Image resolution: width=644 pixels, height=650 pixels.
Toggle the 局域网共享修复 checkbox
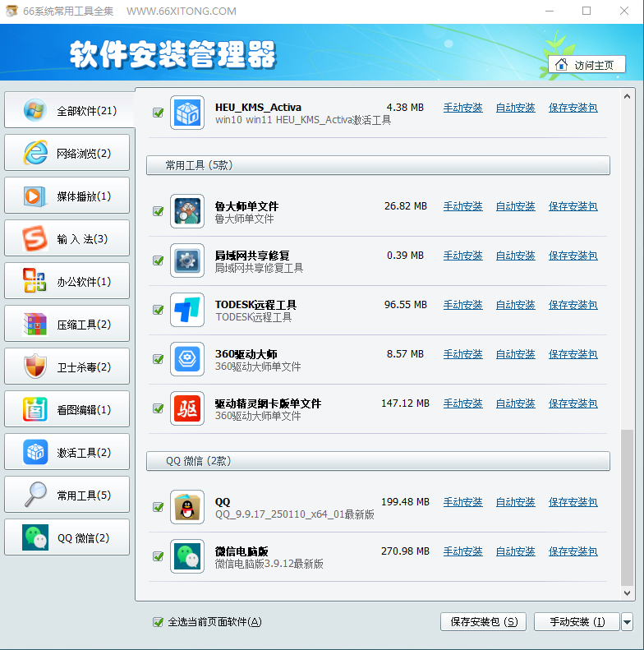pyautogui.click(x=159, y=260)
